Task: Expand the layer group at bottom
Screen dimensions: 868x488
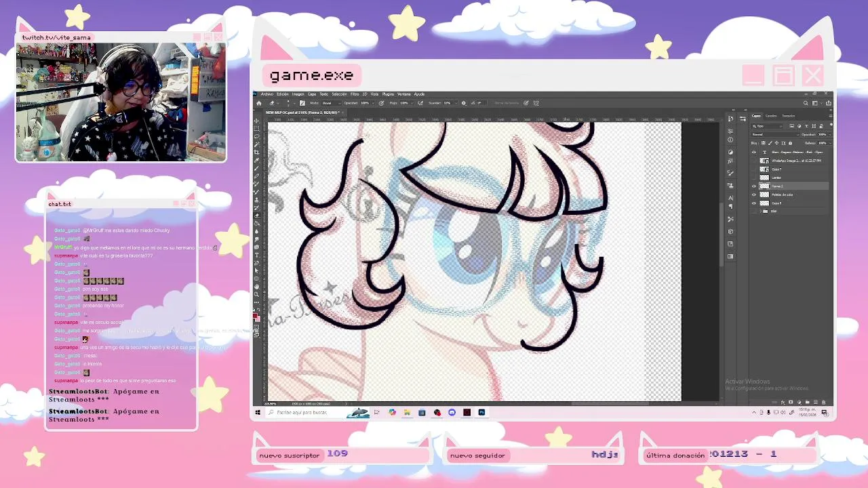Action: (x=761, y=211)
